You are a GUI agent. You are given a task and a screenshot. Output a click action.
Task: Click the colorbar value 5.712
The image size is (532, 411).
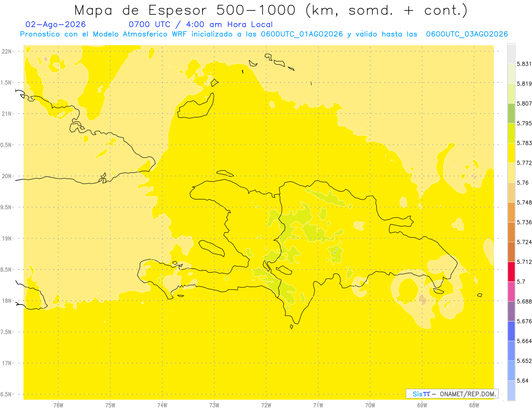pyautogui.click(x=524, y=262)
